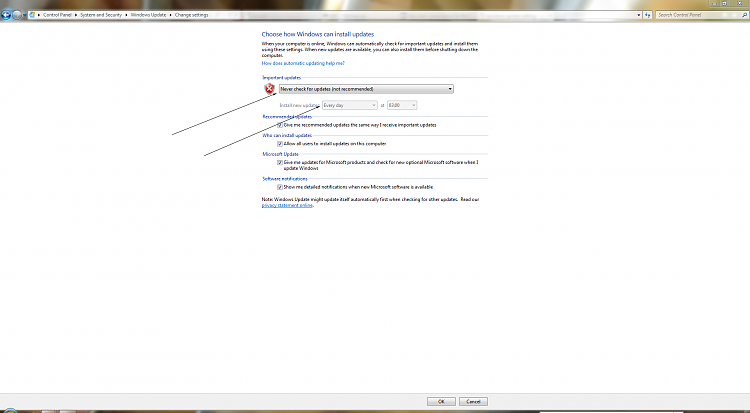
Task: Go to Control Panel breadcrumb
Action: [57, 15]
